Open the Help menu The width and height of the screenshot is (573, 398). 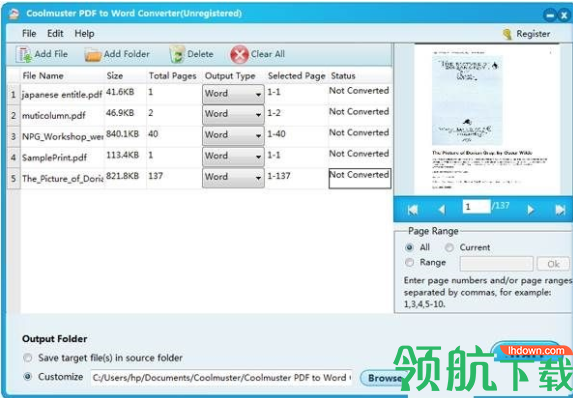[84, 34]
